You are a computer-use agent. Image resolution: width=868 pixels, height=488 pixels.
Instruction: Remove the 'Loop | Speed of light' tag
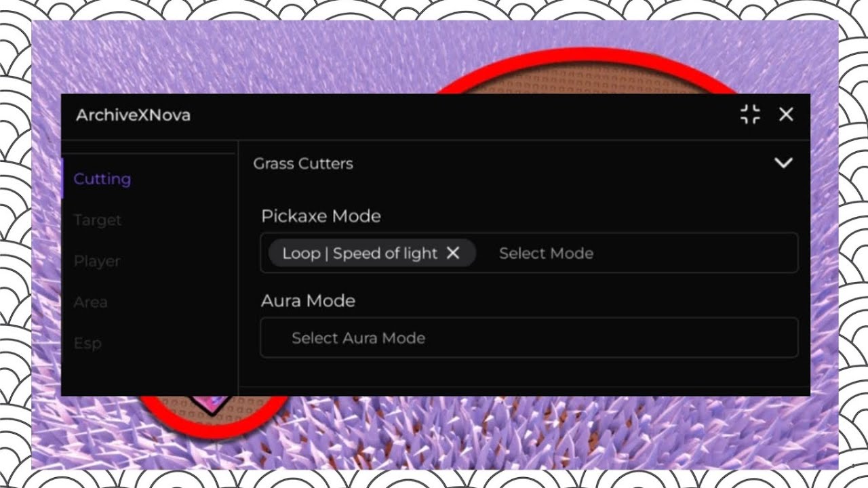click(453, 253)
